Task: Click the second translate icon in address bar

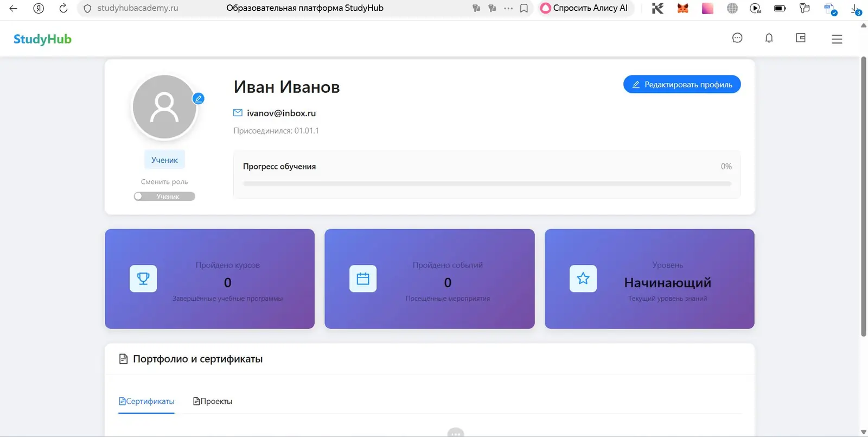Action: click(x=492, y=8)
